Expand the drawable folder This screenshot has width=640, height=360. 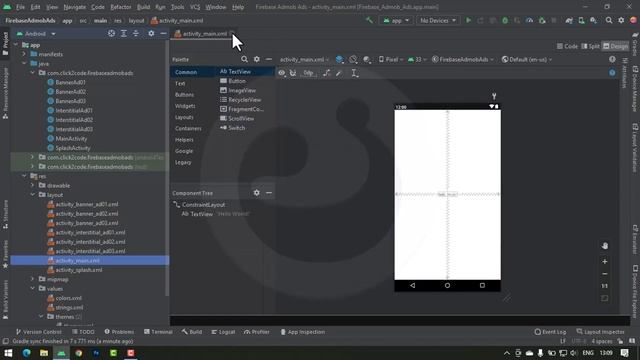point(33,185)
